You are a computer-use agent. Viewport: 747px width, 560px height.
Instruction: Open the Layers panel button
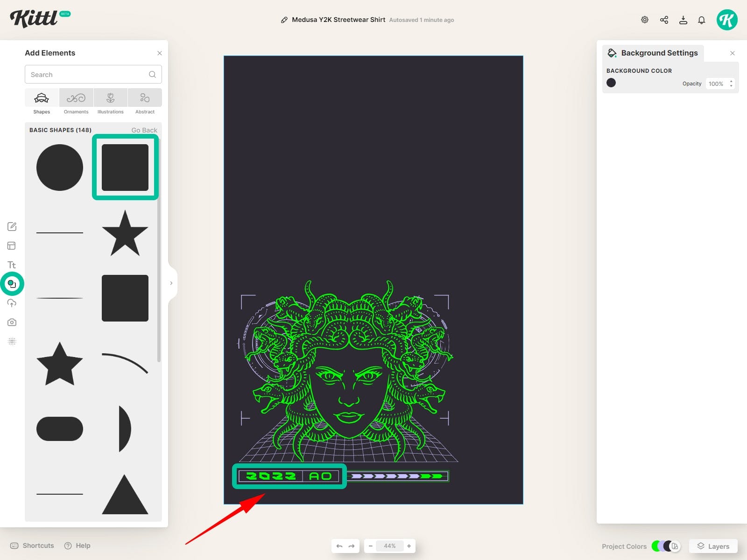[713, 546]
